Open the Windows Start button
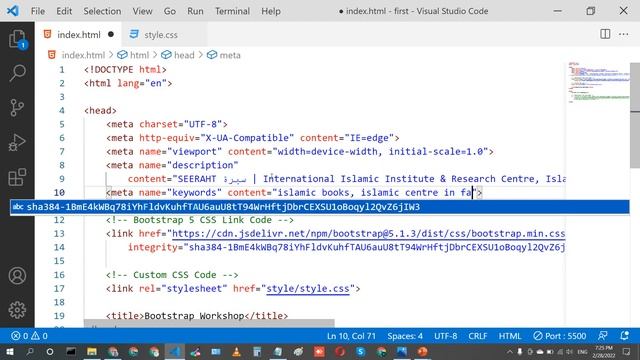This screenshot has width=640, height=360. [9, 351]
